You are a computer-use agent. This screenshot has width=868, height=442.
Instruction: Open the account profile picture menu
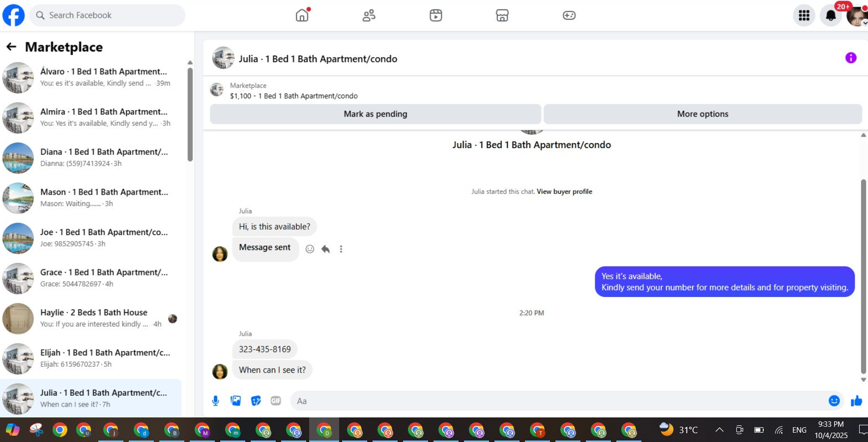(857, 16)
